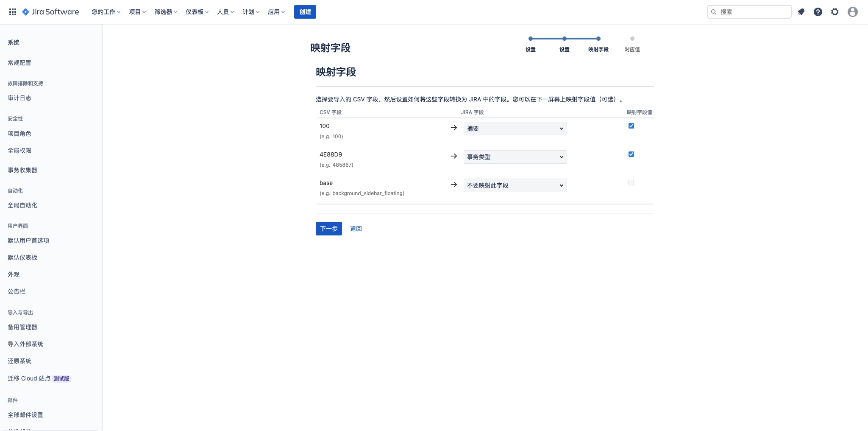This screenshot has height=431, width=868.
Task: Click the JIRA 字段 column header
Action: (472, 112)
